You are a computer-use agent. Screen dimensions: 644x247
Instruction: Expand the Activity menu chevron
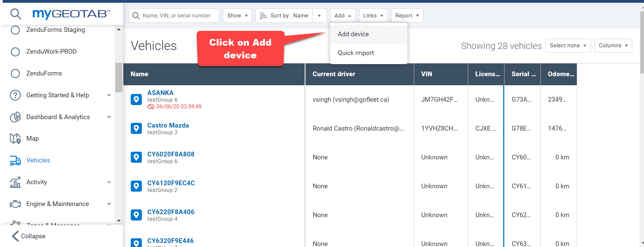pos(109,182)
